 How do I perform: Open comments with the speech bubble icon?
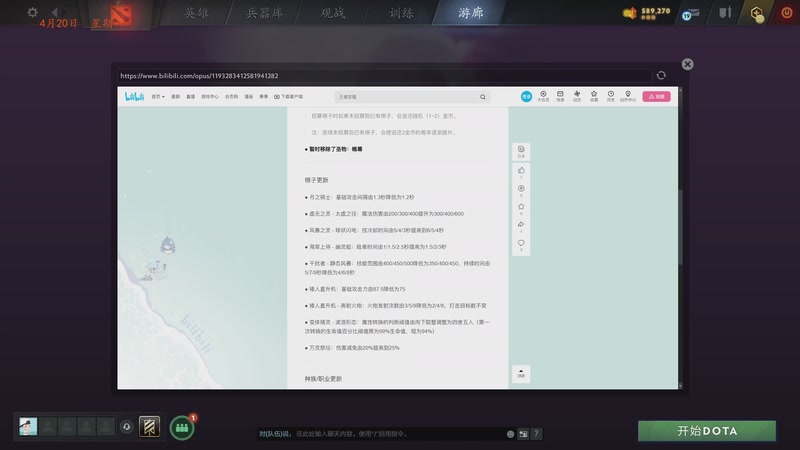521,244
